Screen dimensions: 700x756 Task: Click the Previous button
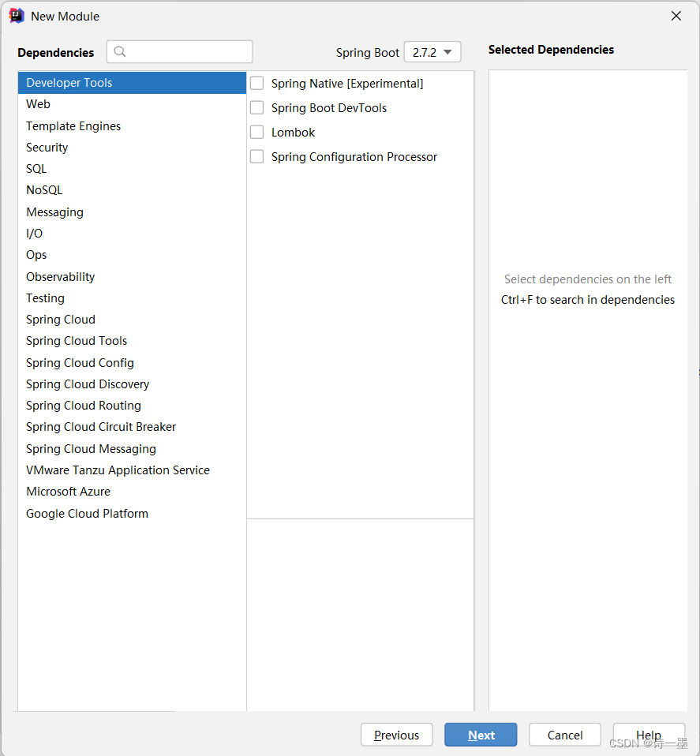[x=397, y=735]
